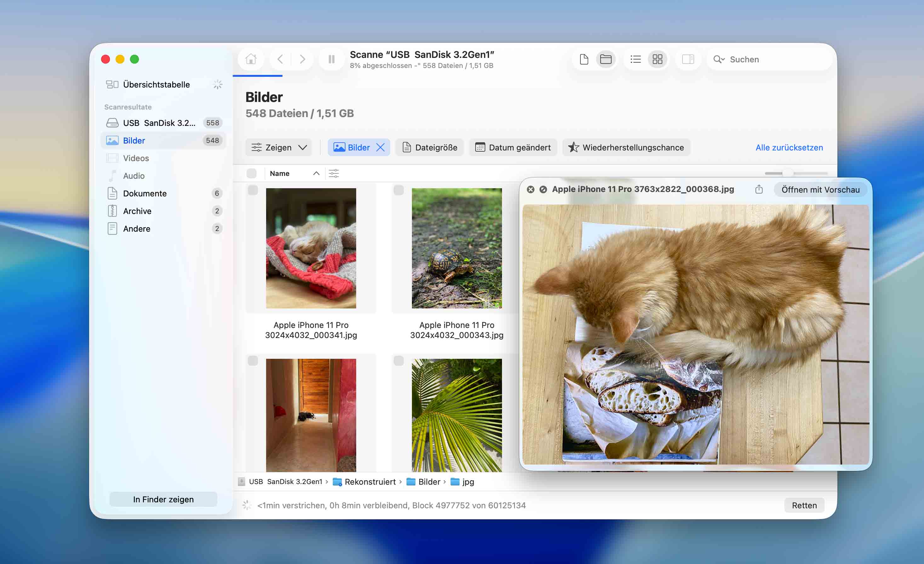Toggle the Name column sort order chevron
The height and width of the screenshot is (564, 924).
[x=316, y=173]
